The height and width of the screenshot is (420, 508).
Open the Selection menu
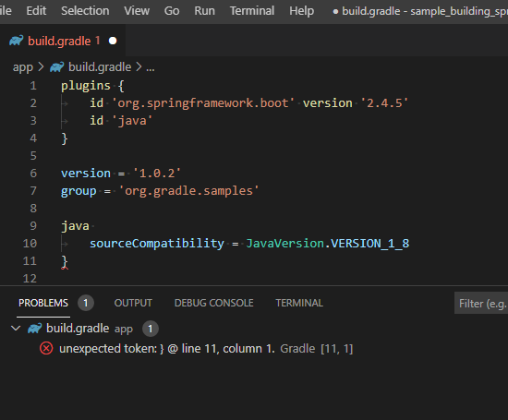[x=85, y=11]
